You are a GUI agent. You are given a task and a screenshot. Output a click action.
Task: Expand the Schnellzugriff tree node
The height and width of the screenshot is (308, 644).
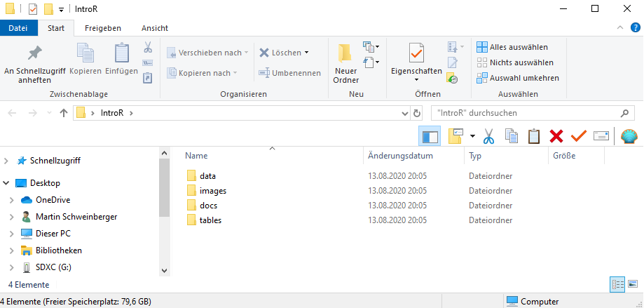7,161
